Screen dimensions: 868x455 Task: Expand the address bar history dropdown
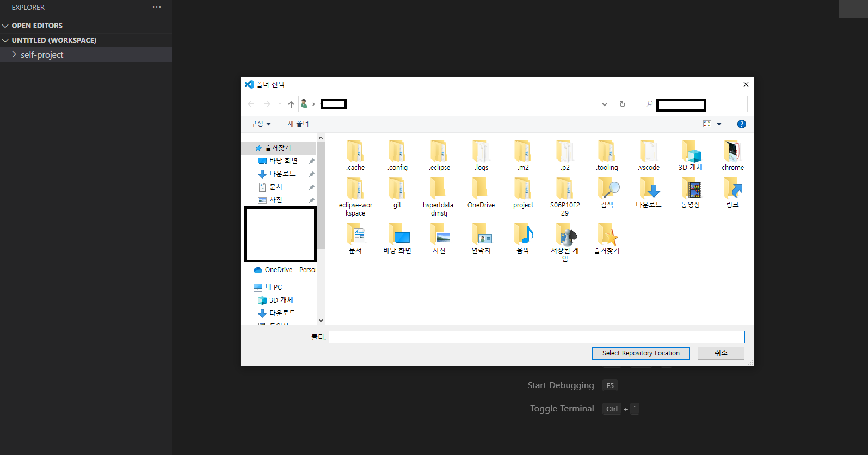[604, 104]
